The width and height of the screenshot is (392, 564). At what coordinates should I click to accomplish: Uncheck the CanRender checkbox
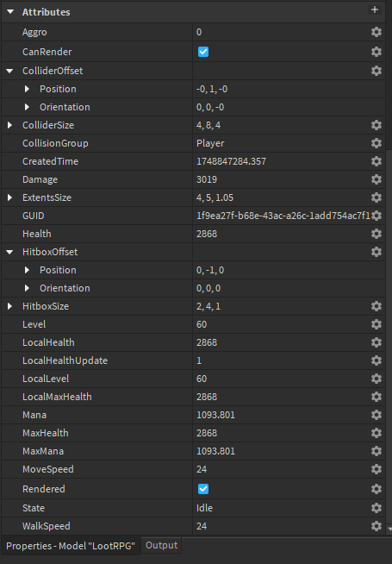[x=203, y=52]
